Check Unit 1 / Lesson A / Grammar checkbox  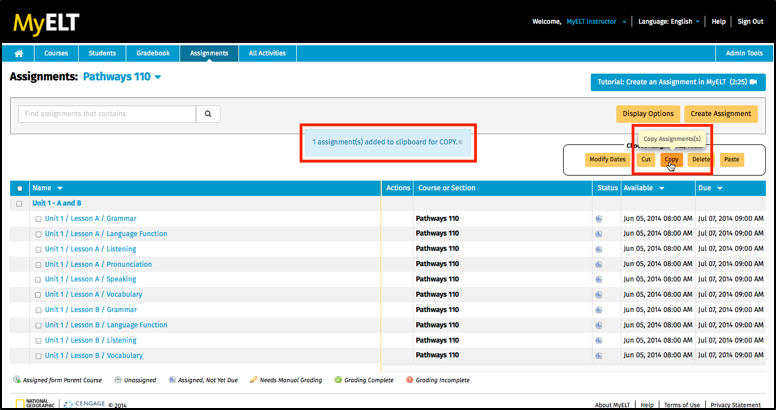click(x=38, y=219)
